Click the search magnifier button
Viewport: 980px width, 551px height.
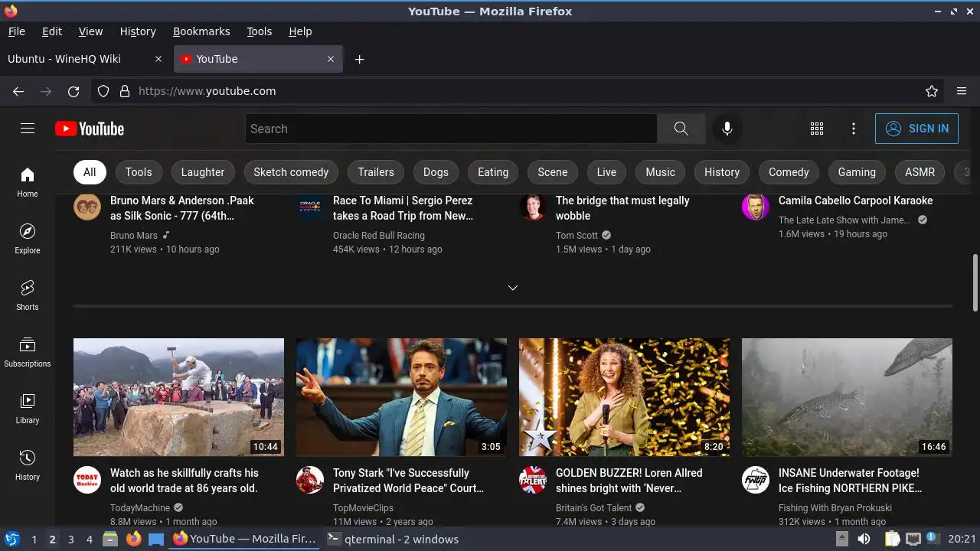click(681, 129)
